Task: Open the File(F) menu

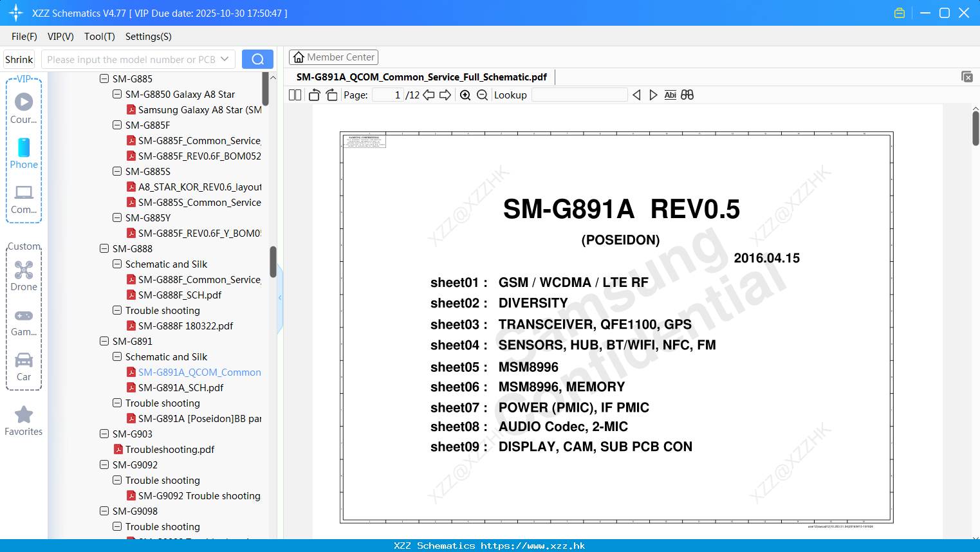Action: [x=24, y=37]
